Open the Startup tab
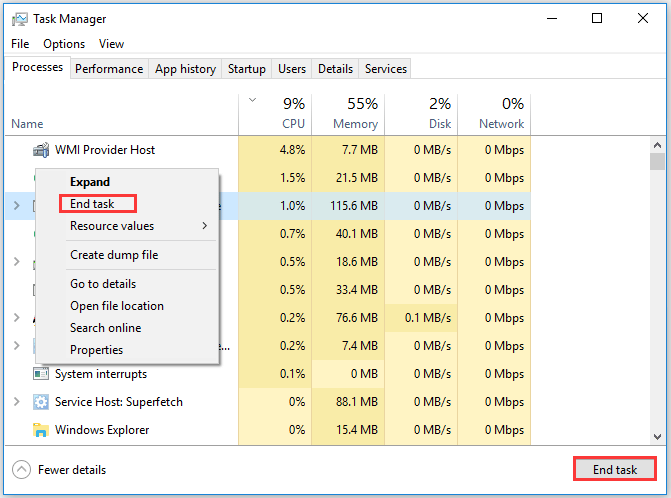 (246, 69)
